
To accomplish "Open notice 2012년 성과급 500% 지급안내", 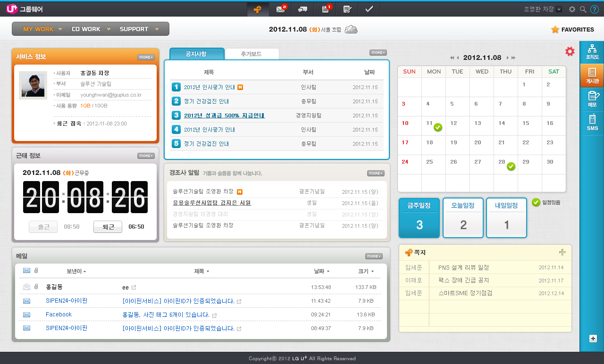I will pos(224,116).
